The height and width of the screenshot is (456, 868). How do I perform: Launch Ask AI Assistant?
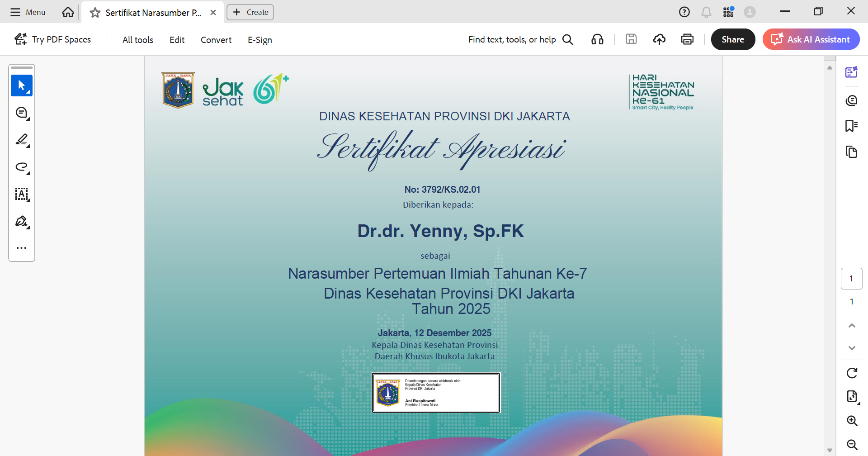(811, 39)
